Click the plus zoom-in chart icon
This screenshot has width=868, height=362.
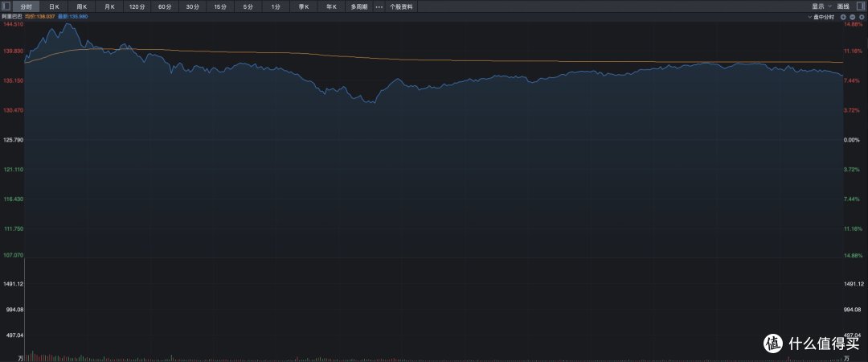(845, 17)
